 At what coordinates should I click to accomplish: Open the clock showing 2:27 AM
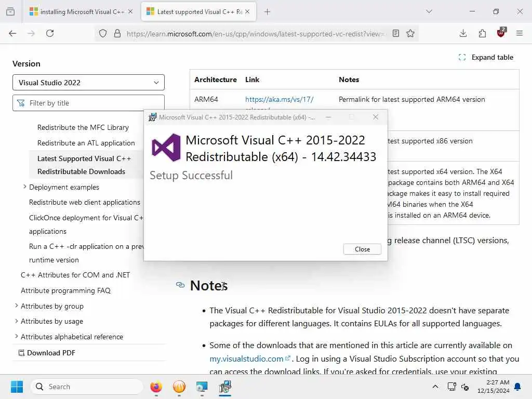(494, 387)
